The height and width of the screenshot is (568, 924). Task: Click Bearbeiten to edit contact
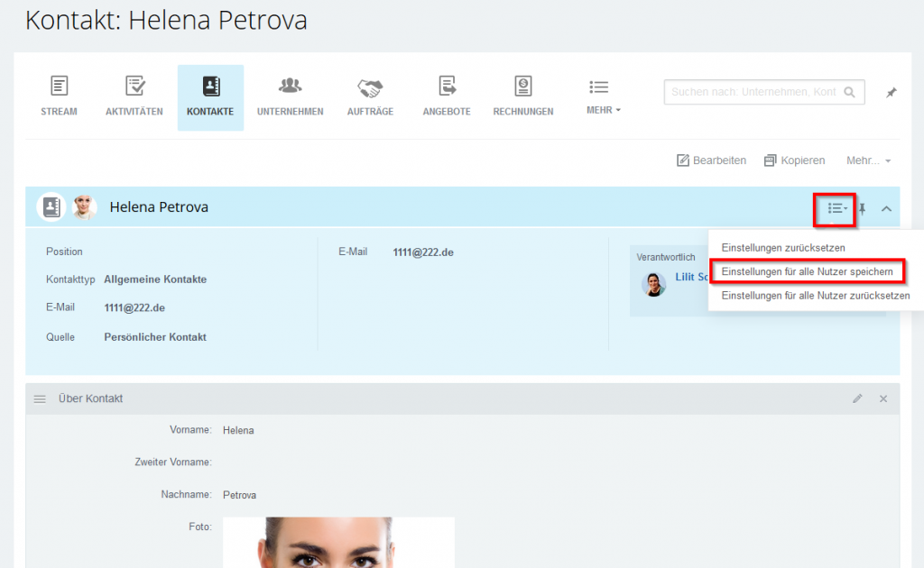click(711, 160)
